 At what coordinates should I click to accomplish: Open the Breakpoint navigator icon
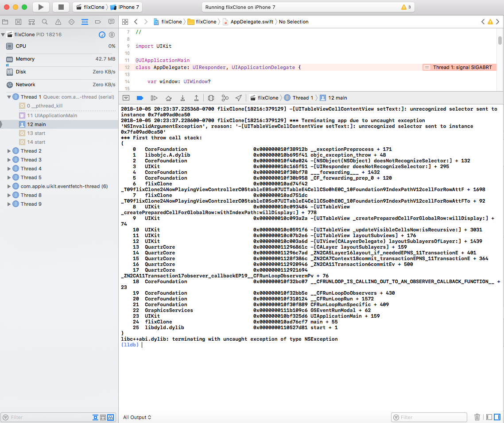click(98, 22)
